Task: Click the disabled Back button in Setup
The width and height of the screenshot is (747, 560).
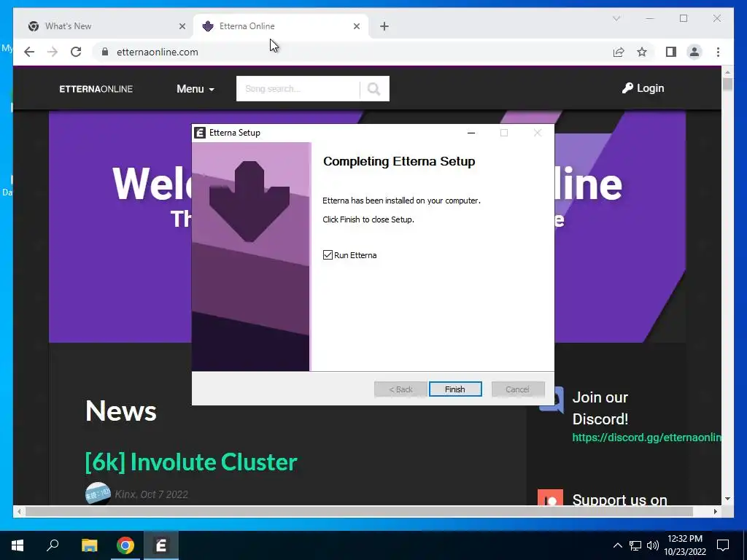Action: (x=400, y=389)
